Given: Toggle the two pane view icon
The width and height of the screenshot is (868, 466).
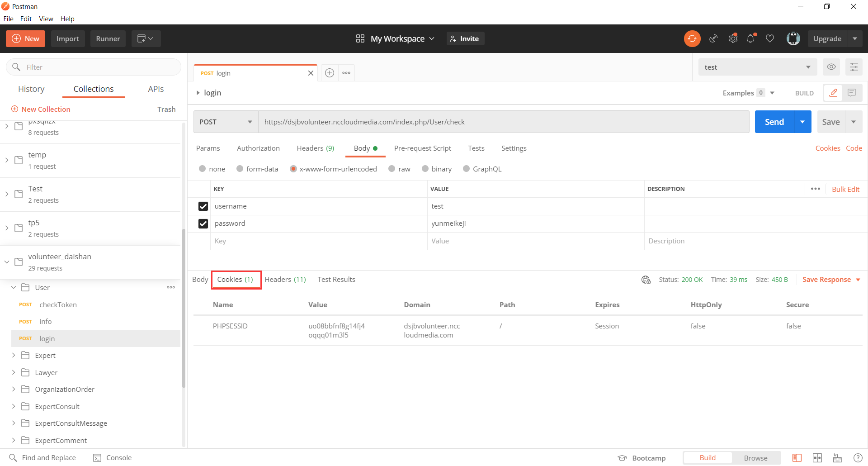Looking at the screenshot, I should (797, 458).
